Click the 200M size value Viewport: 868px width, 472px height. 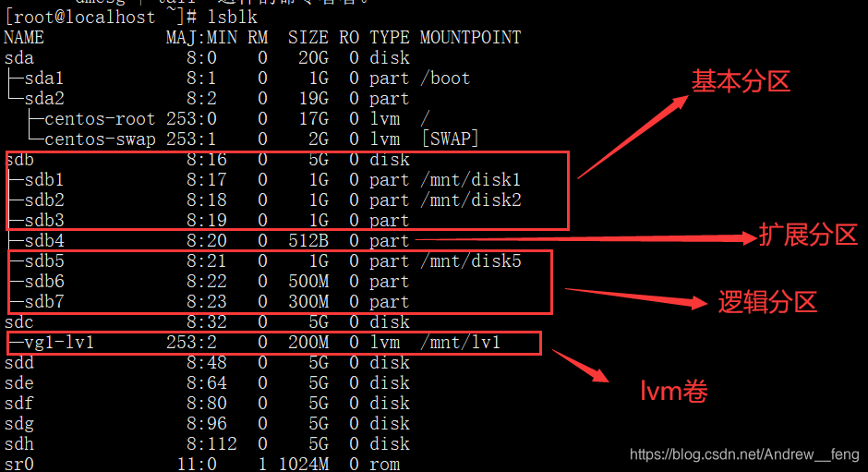(308, 343)
